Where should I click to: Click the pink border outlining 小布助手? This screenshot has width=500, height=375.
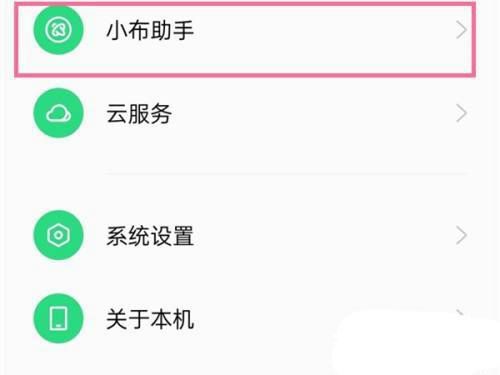(x=245, y=74)
